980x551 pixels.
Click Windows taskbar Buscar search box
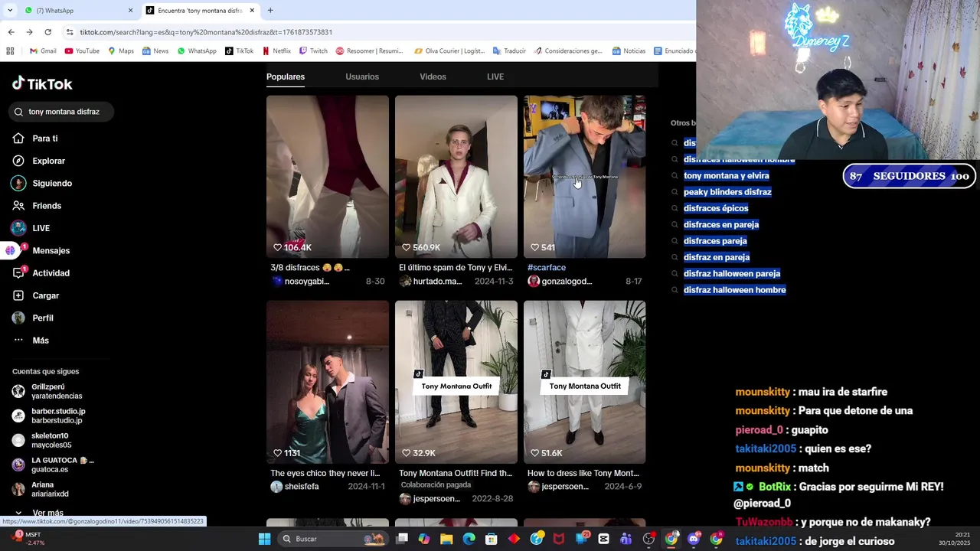(x=332, y=539)
